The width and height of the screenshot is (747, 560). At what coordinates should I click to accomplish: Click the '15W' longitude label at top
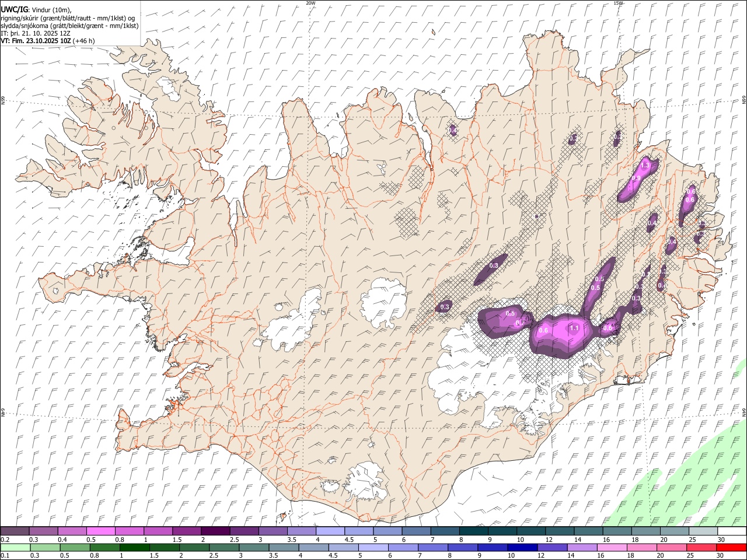618,3
